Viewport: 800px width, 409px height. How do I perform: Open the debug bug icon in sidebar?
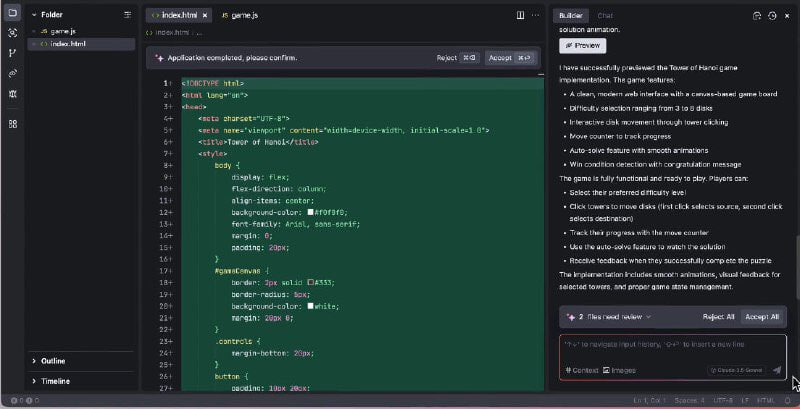coord(12,93)
